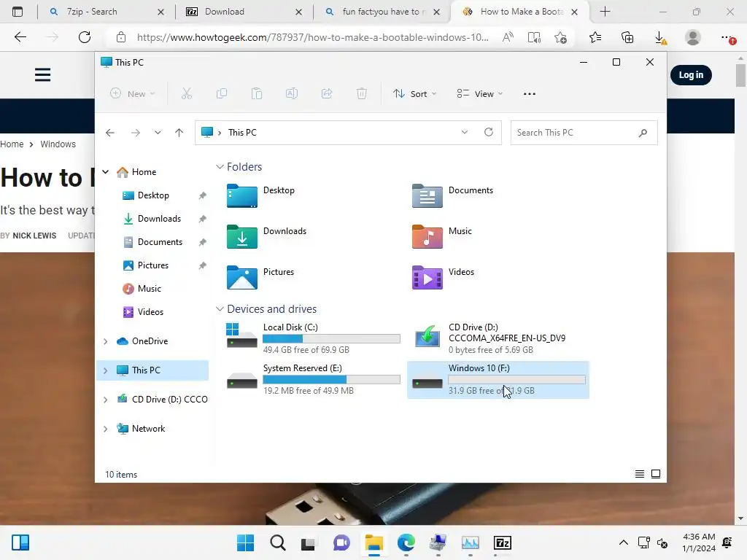Select Music in navigation pane
The height and width of the screenshot is (560, 747).
[149, 289]
